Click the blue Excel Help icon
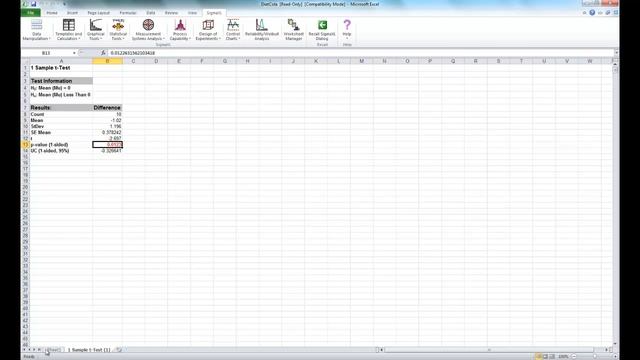Image resolution: width=640 pixels, height=360 pixels. click(592, 13)
